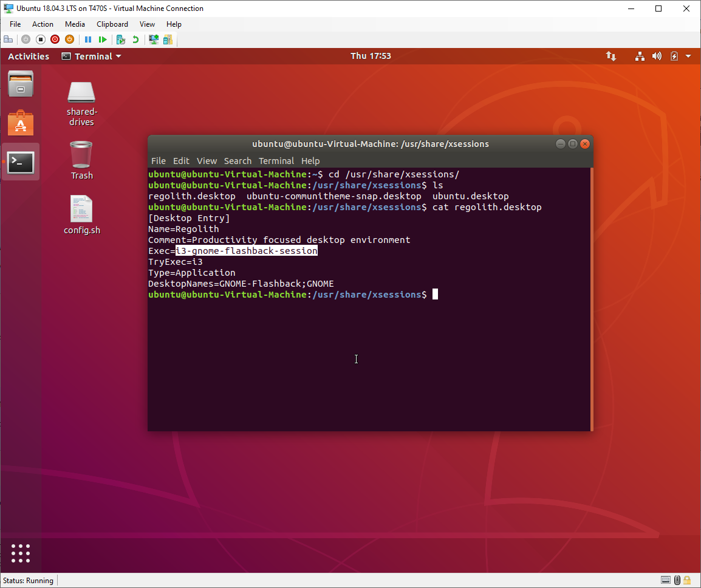This screenshot has height=588, width=701.
Task: Revert the VM with the curved arrow icon
Action: click(135, 39)
